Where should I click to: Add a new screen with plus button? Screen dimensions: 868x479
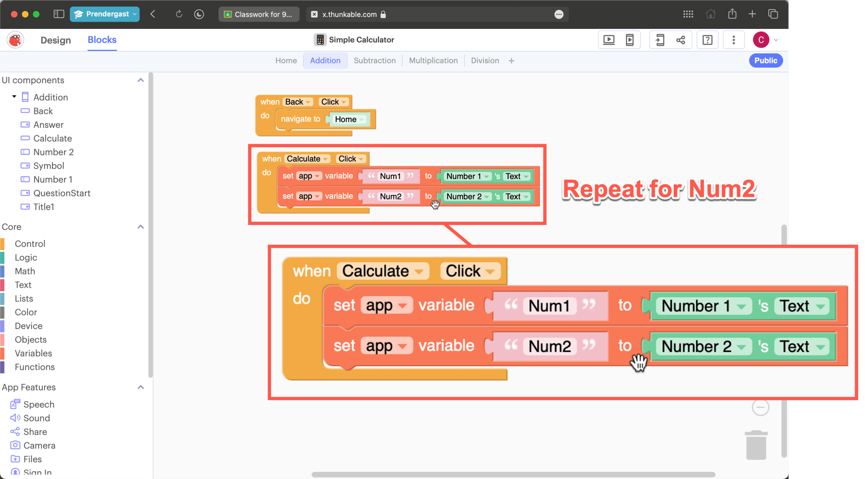[511, 61]
